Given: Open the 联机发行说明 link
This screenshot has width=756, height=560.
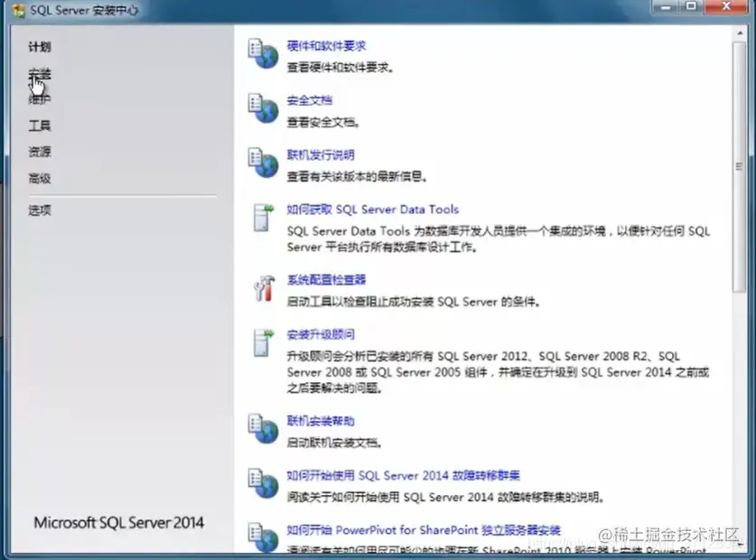Looking at the screenshot, I should [x=321, y=154].
